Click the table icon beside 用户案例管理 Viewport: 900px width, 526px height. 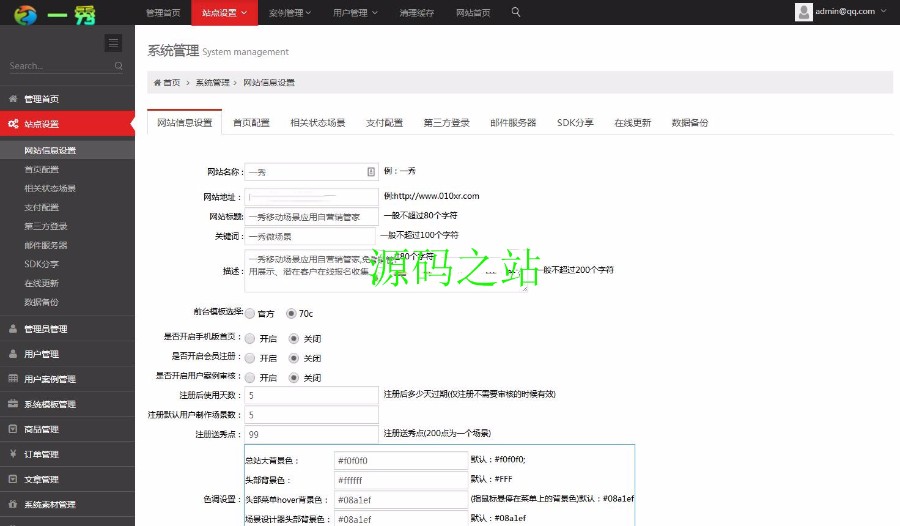13,379
